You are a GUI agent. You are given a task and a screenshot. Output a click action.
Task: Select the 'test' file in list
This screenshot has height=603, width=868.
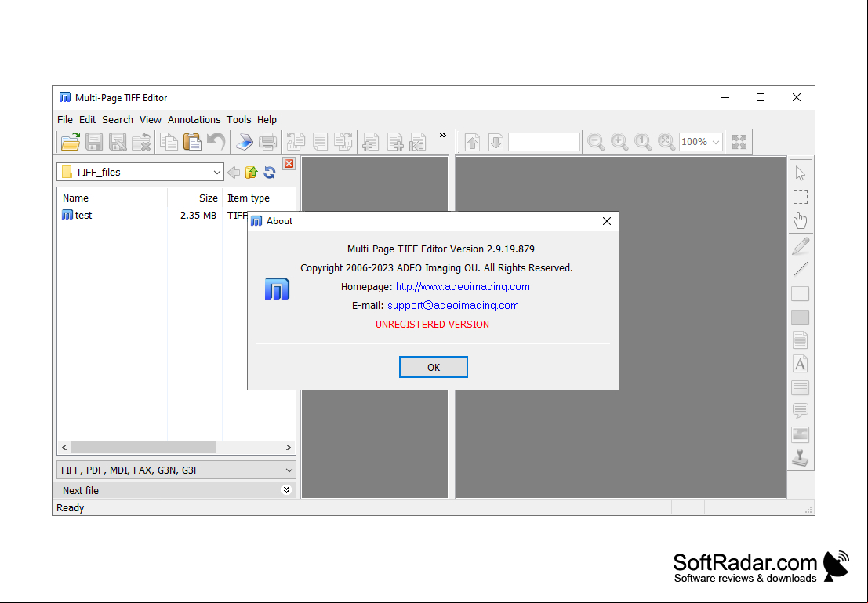pos(77,215)
